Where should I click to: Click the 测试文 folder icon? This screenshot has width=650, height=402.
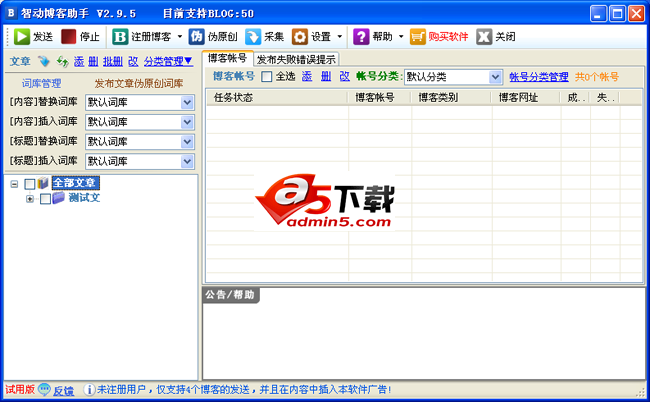pos(58,198)
